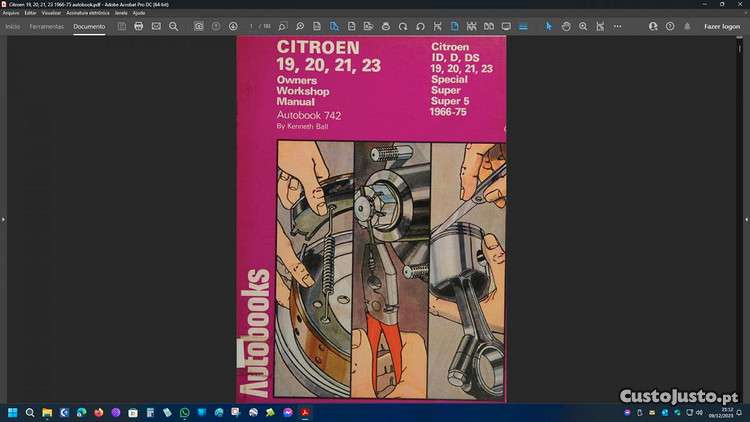750x422 pixels.
Task: Click the Print file icon
Action: coord(139,26)
